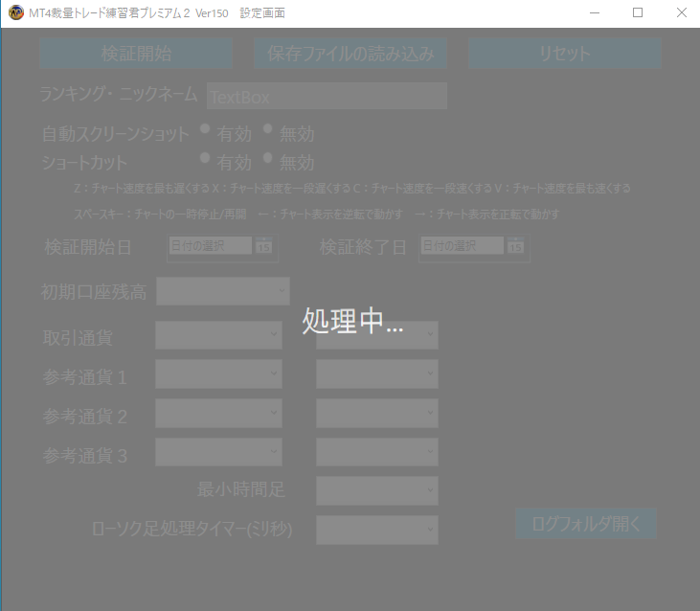Click 保存ファイルの読み込み button
Screen dimensions: 700x611
point(350,54)
